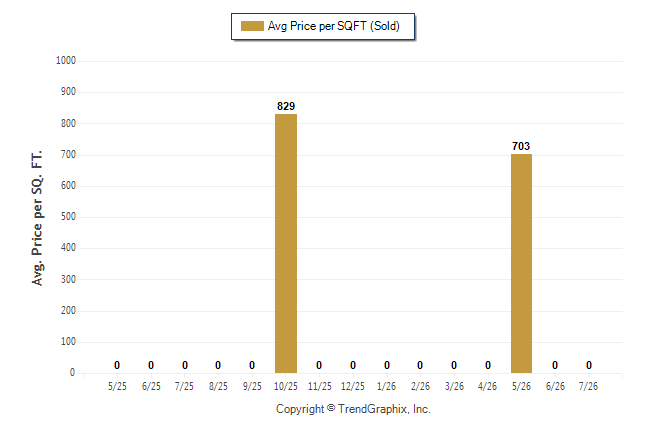
Task: Click the 703 data label
Action: pyautogui.click(x=521, y=146)
